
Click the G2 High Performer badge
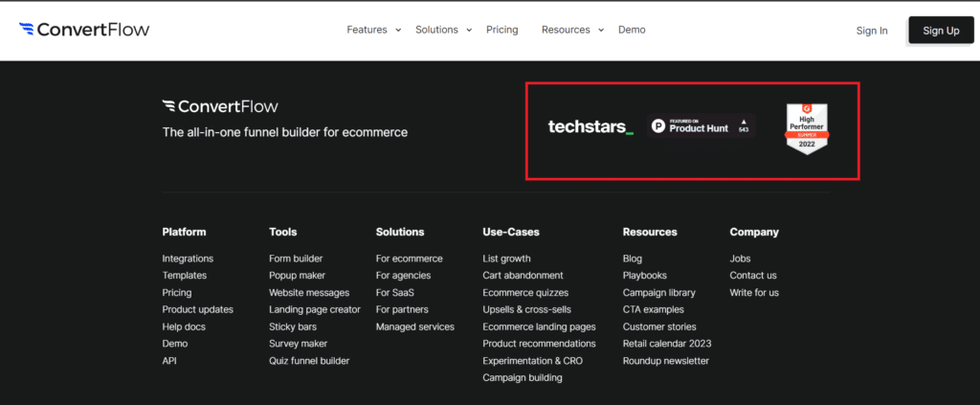[x=807, y=129]
